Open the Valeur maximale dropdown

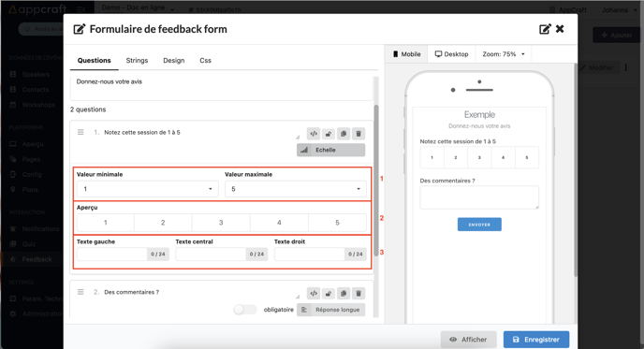(296, 189)
